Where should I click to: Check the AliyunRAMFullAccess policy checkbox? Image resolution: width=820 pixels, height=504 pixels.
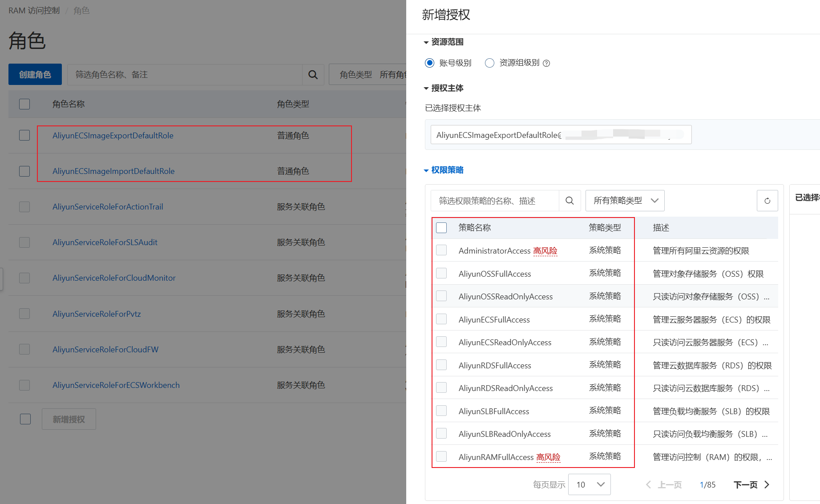pyautogui.click(x=441, y=456)
